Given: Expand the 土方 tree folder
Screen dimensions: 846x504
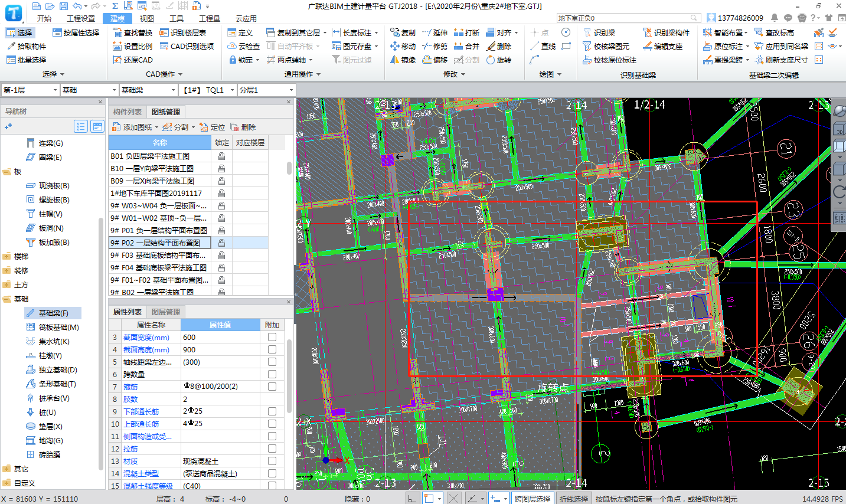Looking at the screenshot, I should click(x=6, y=284).
